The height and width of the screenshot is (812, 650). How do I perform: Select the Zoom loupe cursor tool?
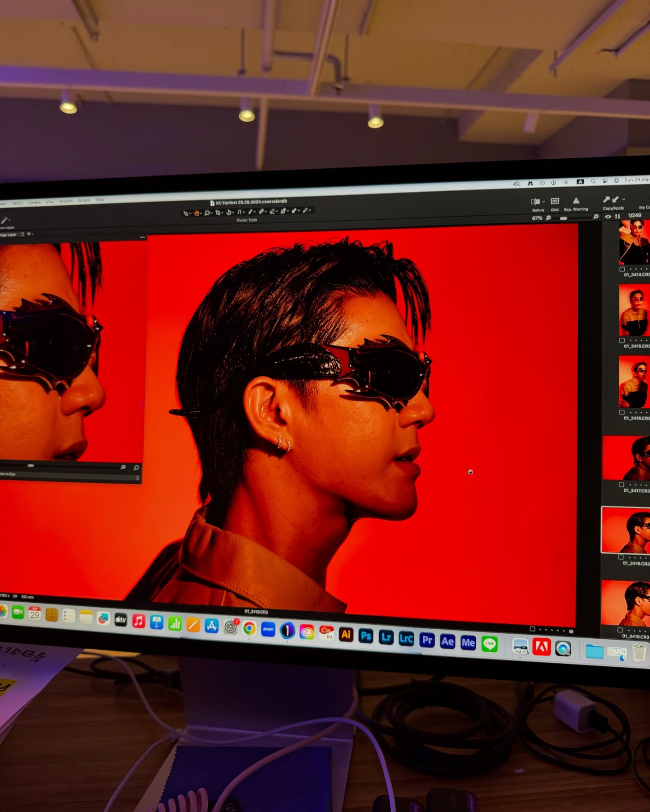pos(207,213)
